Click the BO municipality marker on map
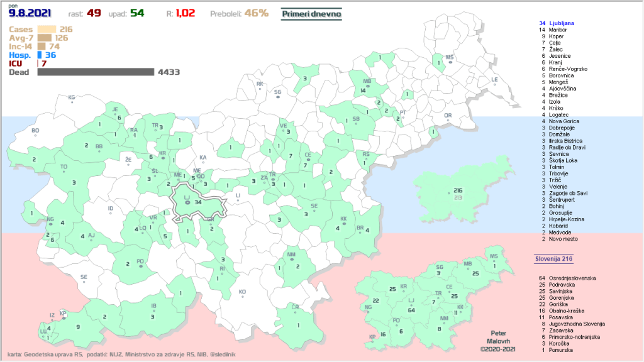This screenshot has width=644, height=362. click(35, 131)
